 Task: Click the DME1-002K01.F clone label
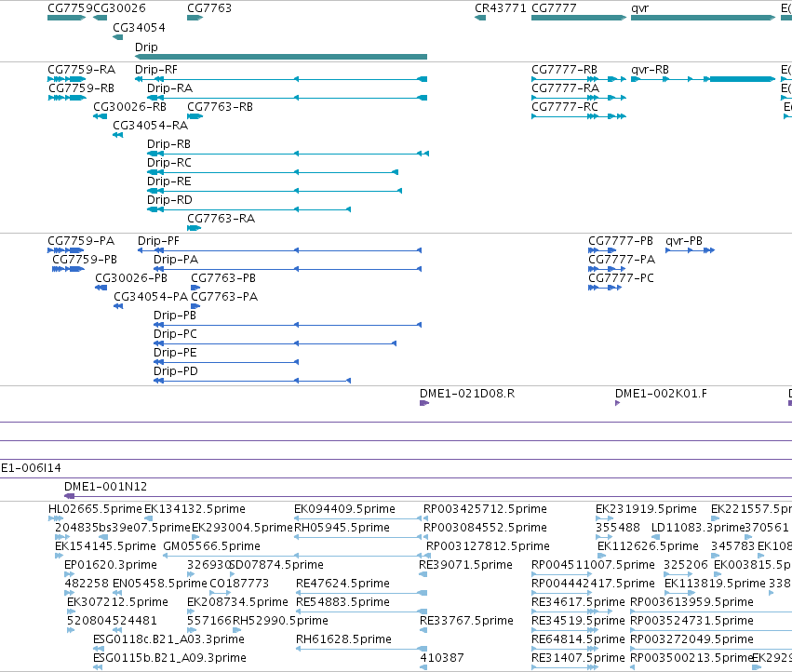tap(661, 393)
